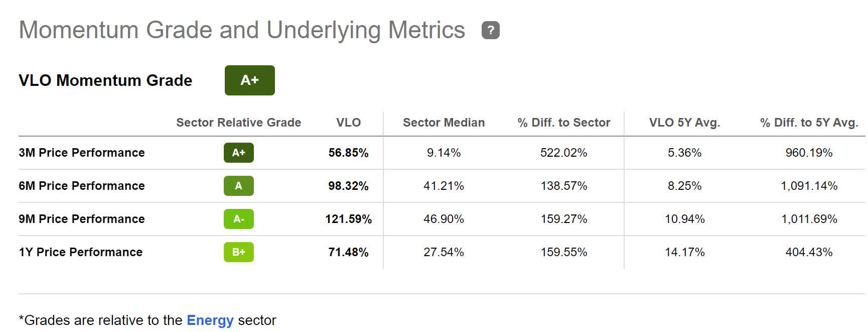The height and width of the screenshot is (332, 868).
Task: Click the Momentum Grade and Underlying Metrics heading
Action: tap(242, 30)
